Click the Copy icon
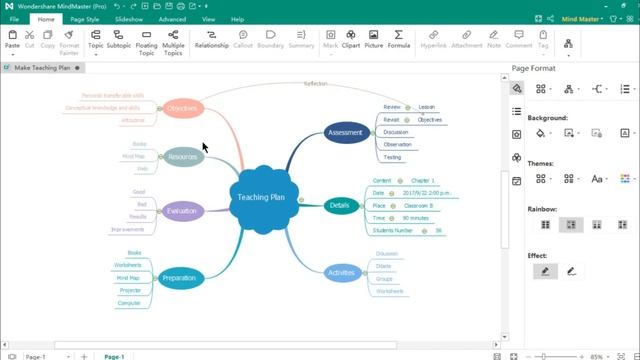Viewport: 640px width, 360px height. [48, 35]
